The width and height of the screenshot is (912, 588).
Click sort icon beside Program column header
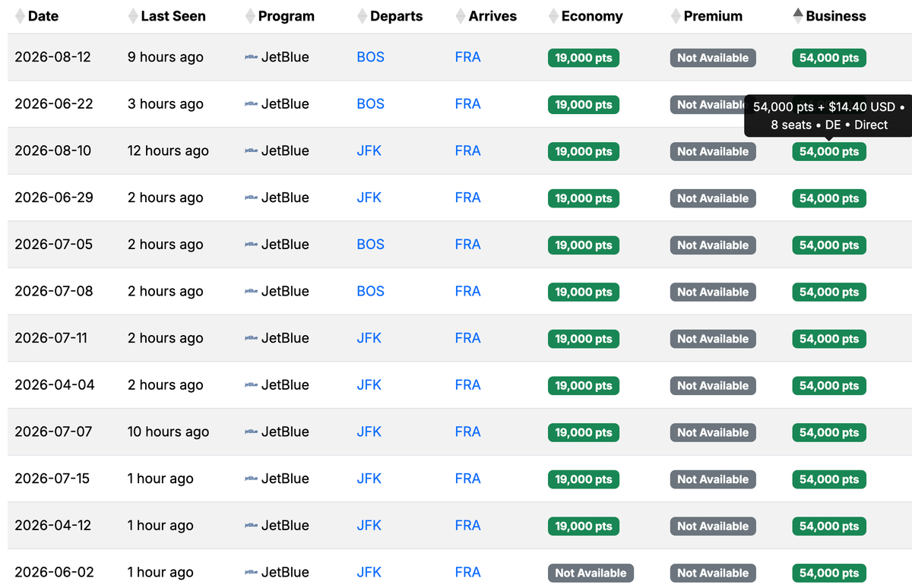point(250,16)
